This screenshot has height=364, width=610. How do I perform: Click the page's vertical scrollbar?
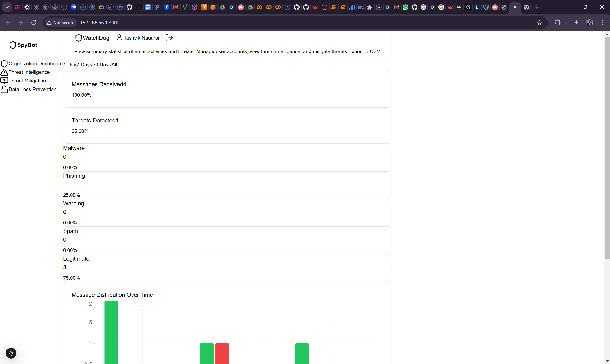point(607,147)
